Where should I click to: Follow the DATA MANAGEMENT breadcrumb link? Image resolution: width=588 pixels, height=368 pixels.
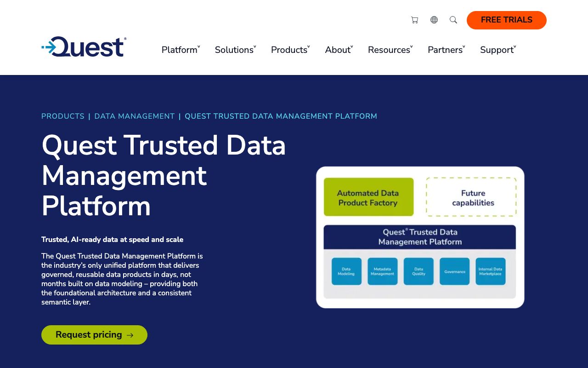[x=135, y=116]
